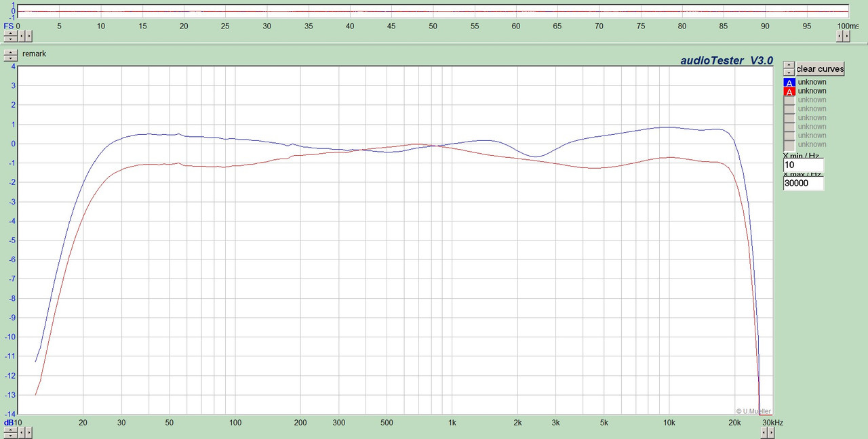Click the audioTester V3.0 title text
This screenshot has height=439, width=868.
(x=727, y=60)
